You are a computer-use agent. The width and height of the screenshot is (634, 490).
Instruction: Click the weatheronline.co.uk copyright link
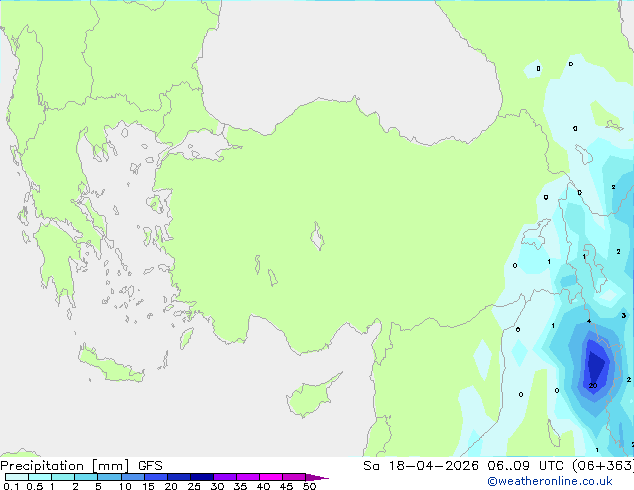(550, 481)
